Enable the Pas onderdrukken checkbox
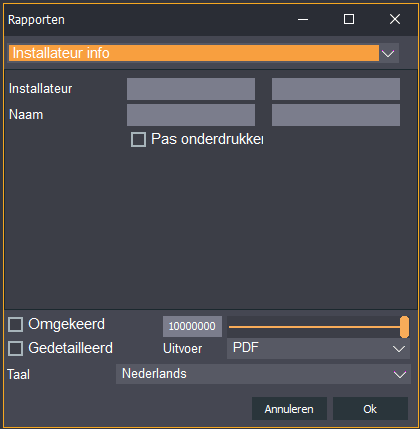Viewport: 420px width, 429px height. [138, 139]
